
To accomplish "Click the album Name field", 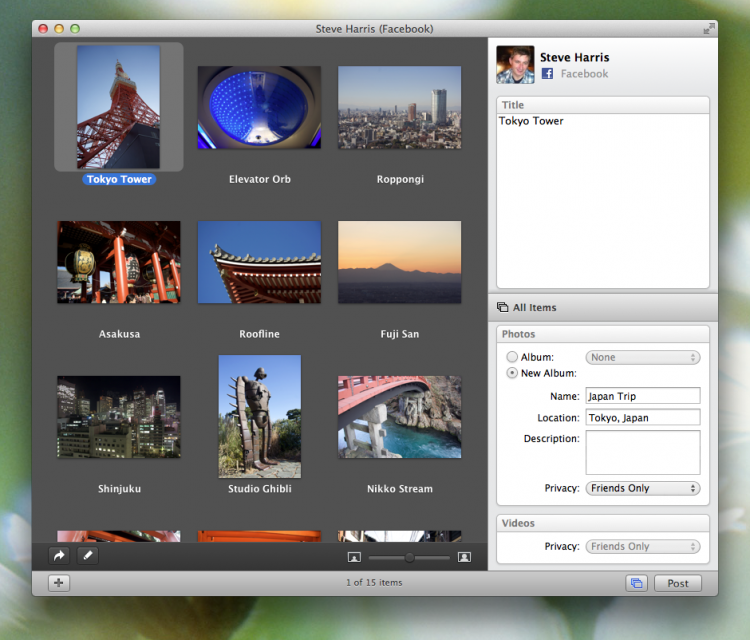I will (x=643, y=396).
